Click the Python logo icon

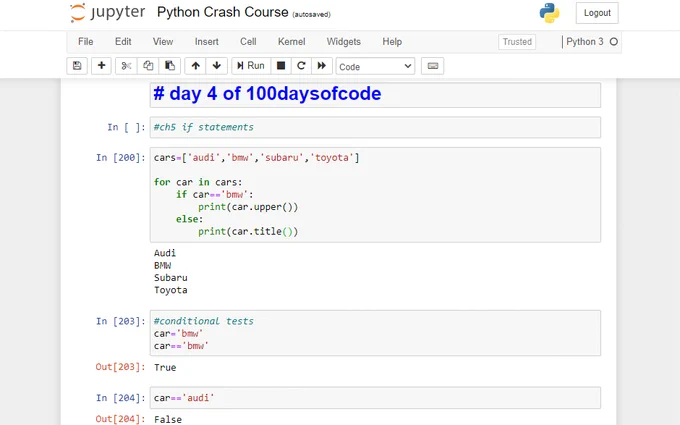click(549, 13)
